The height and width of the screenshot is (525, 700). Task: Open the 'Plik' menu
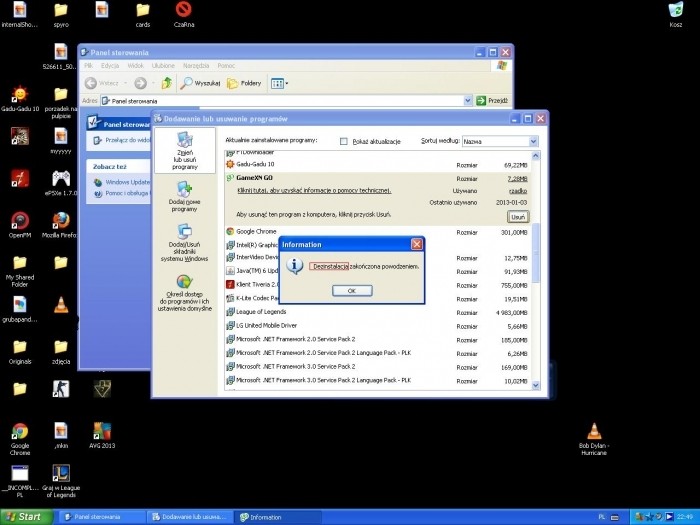click(x=89, y=65)
